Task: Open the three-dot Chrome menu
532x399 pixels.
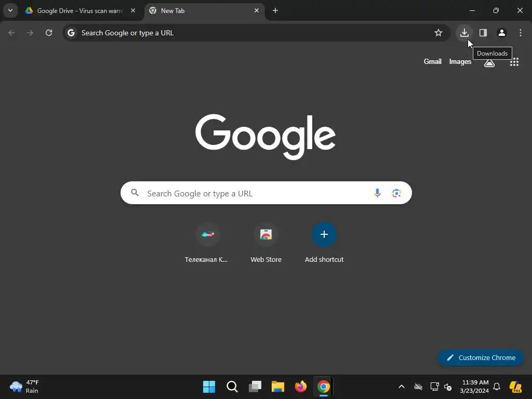Action: [520, 33]
